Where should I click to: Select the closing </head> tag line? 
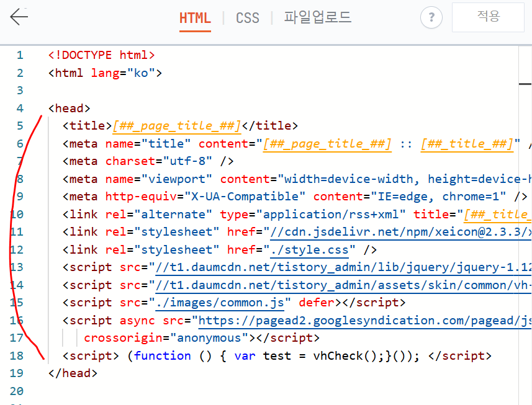point(73,373)
